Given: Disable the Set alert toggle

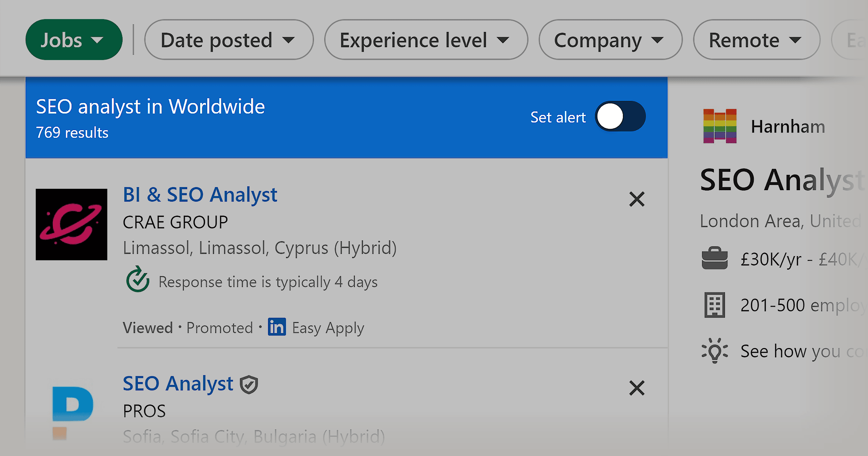Looking at the screenshot, I should (619, 117).
